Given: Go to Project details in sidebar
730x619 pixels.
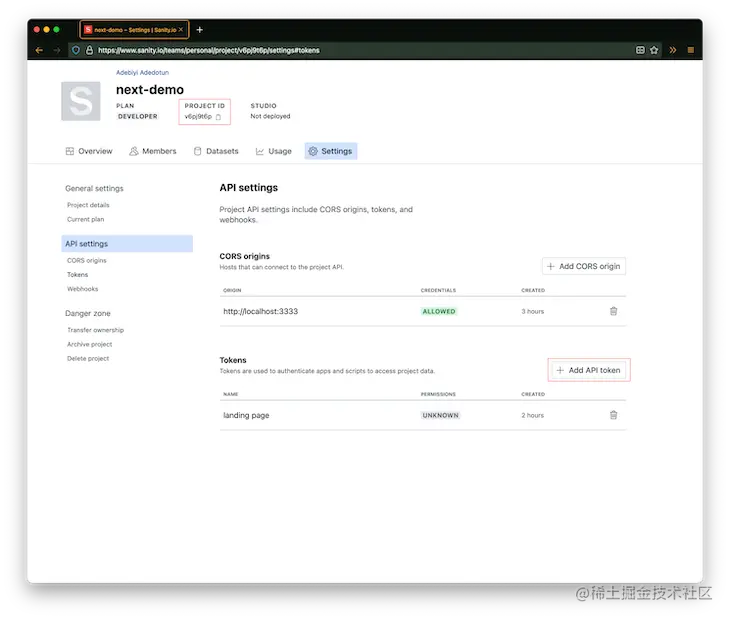Looking at the screenshot, I should (x=88, y=205).
